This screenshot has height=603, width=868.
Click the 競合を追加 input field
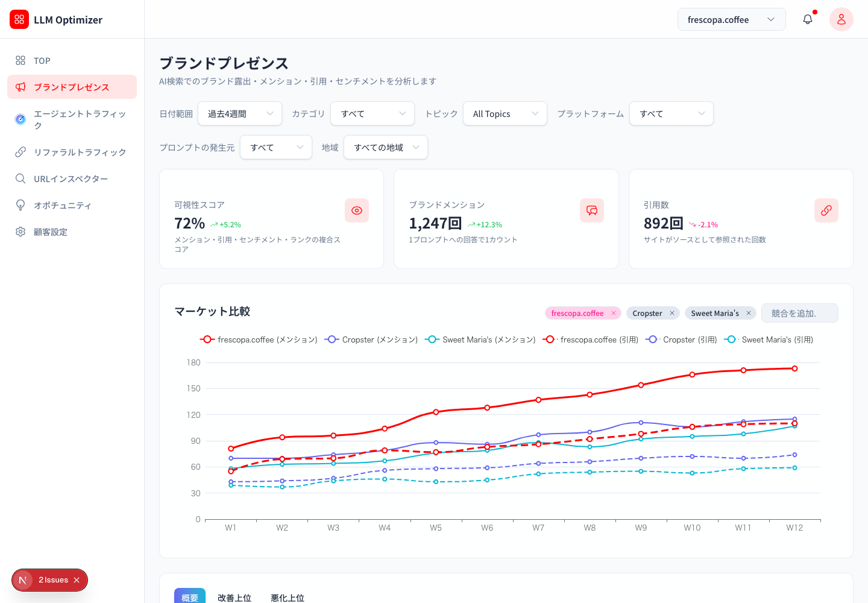[x=800, y=313]
